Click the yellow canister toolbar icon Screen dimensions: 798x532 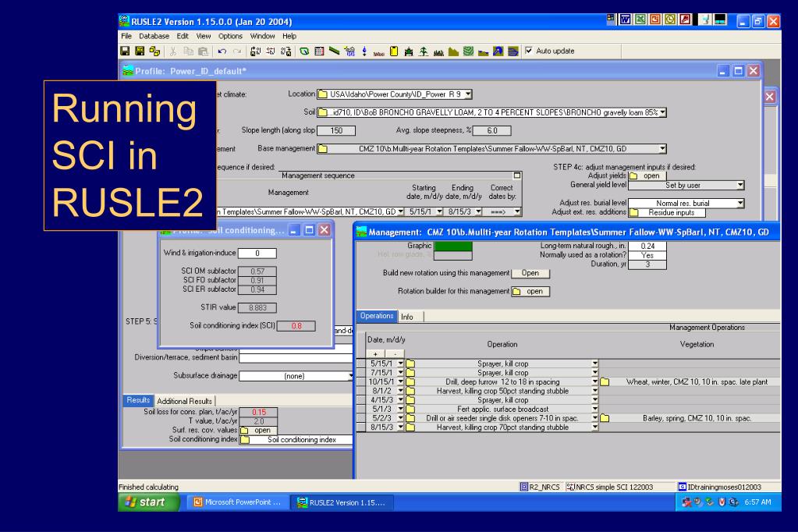[x=394, y=51]
